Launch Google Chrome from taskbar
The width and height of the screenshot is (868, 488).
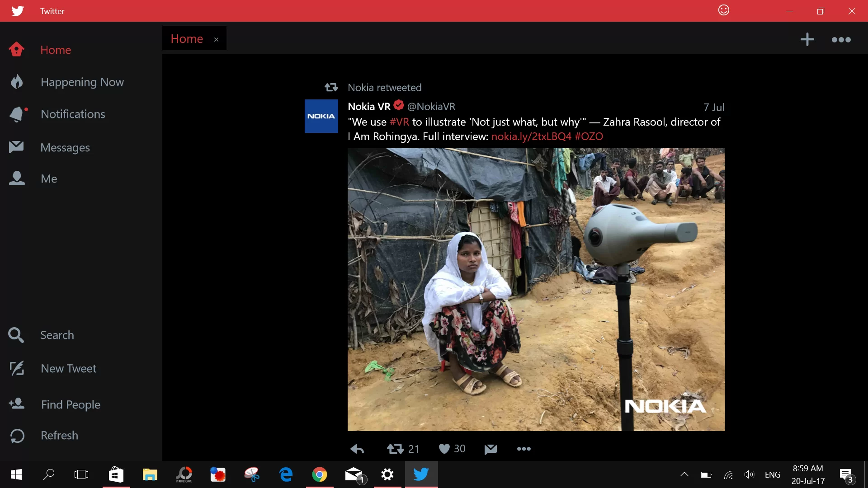(320, 474)
